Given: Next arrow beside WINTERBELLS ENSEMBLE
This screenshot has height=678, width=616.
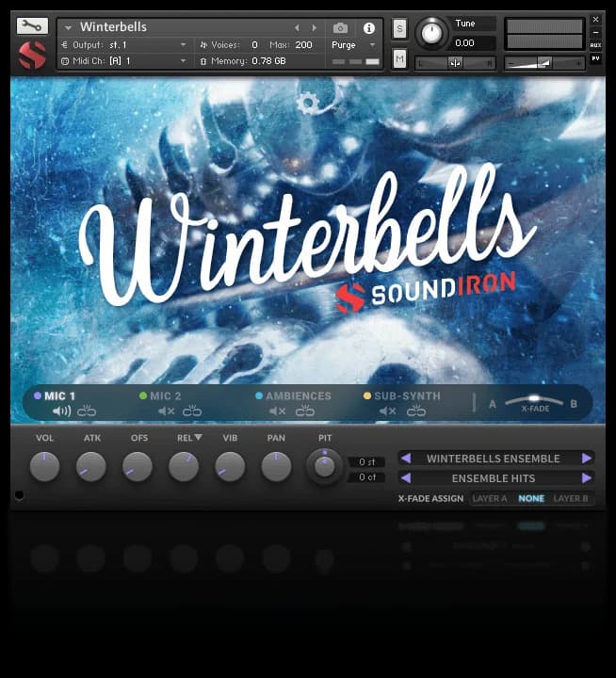Looking at the screenshot, I should point(587,458).
